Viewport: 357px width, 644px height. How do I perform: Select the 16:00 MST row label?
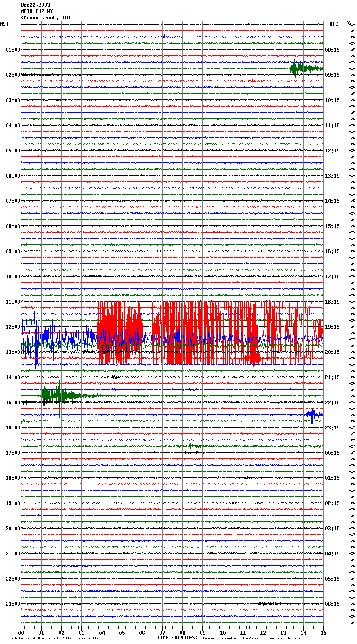[13, 428]
